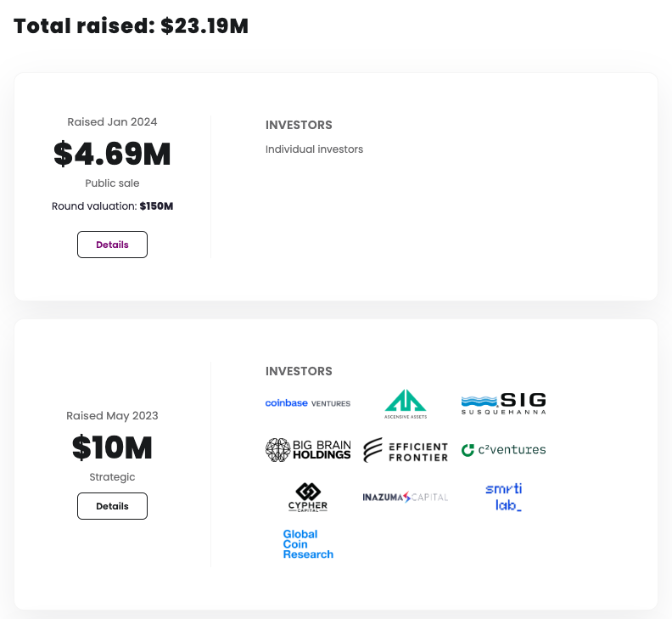
Task: Click the Big Brain Holdings logo
Action: (x=308, y=450)
